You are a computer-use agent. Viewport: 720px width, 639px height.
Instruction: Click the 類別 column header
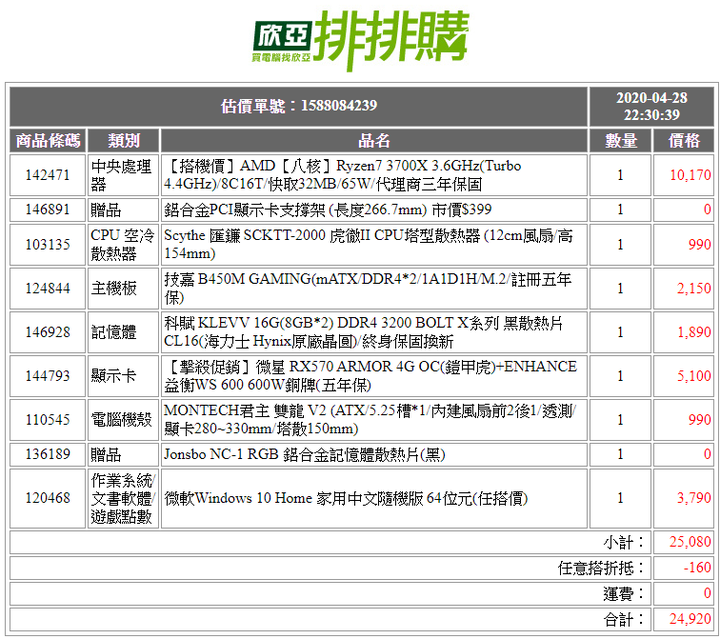123,140
